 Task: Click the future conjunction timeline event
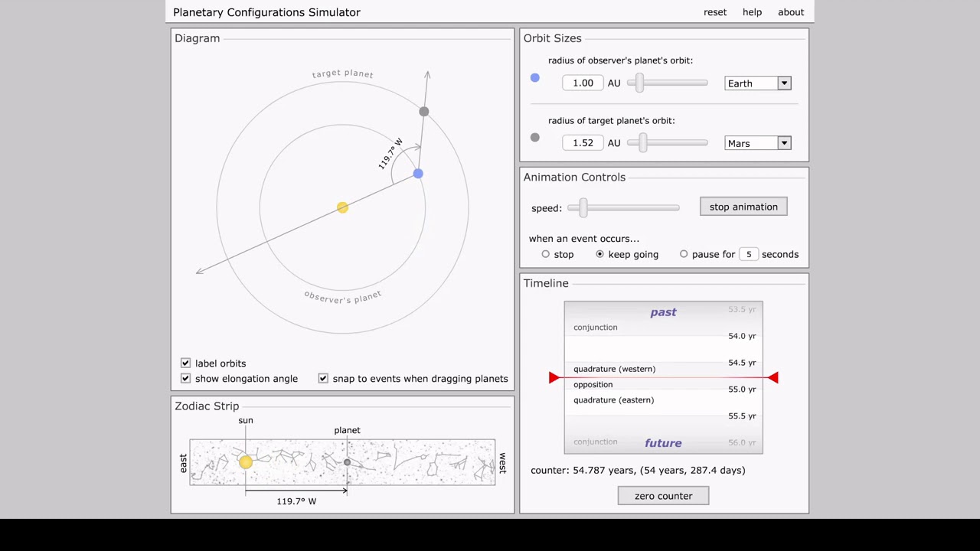coord(595,442)
